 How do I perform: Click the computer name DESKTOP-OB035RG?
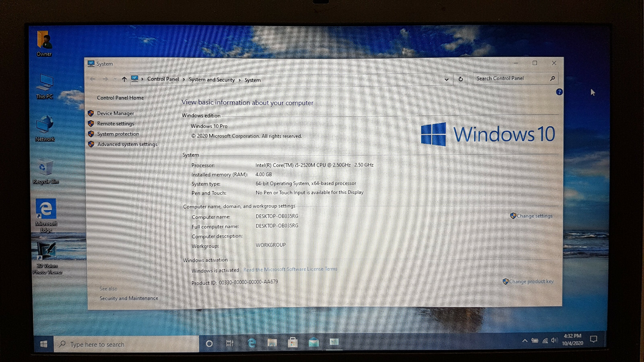(x=277, y=216)
